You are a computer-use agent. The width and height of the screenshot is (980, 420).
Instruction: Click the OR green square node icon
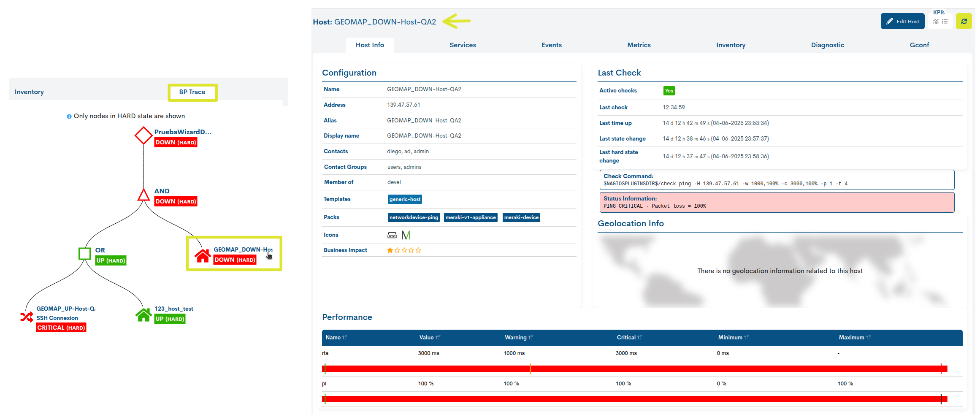pyautogui.click(x=84, y=254)
